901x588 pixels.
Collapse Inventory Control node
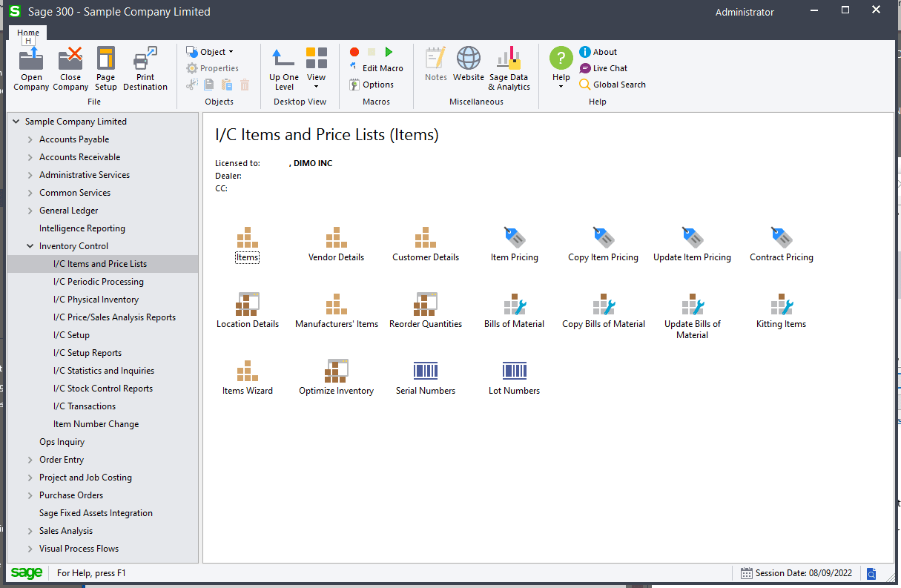30,246
